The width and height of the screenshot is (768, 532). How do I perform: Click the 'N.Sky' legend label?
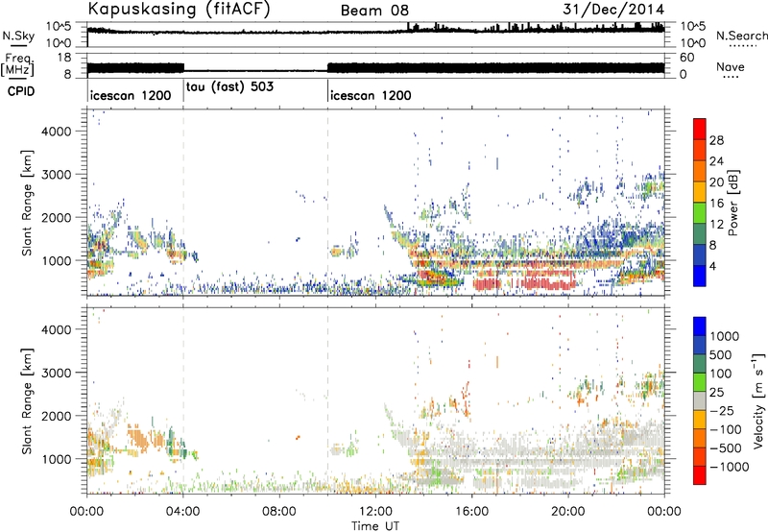pos(18,36)
